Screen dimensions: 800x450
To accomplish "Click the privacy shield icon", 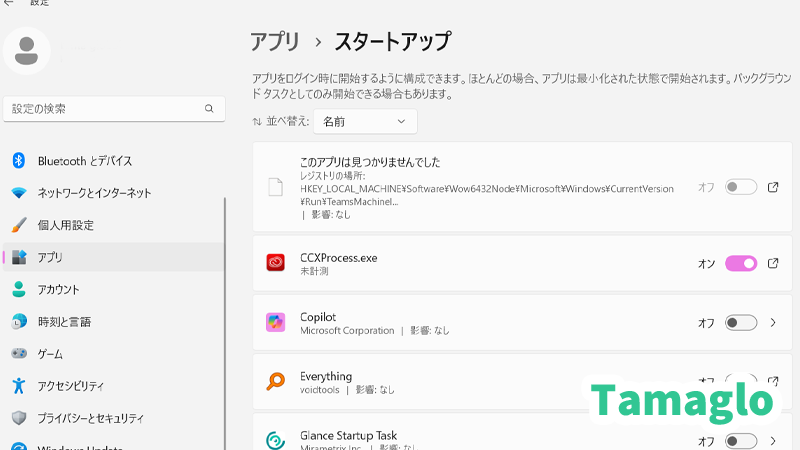I will (19, 418).
